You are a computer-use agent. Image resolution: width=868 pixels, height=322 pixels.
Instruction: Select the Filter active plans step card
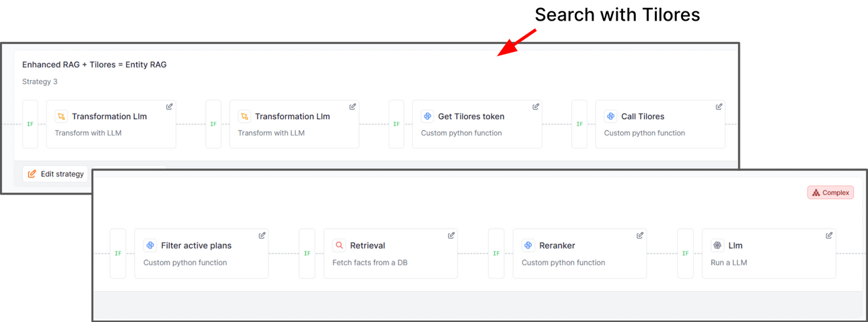coord(202,253)
